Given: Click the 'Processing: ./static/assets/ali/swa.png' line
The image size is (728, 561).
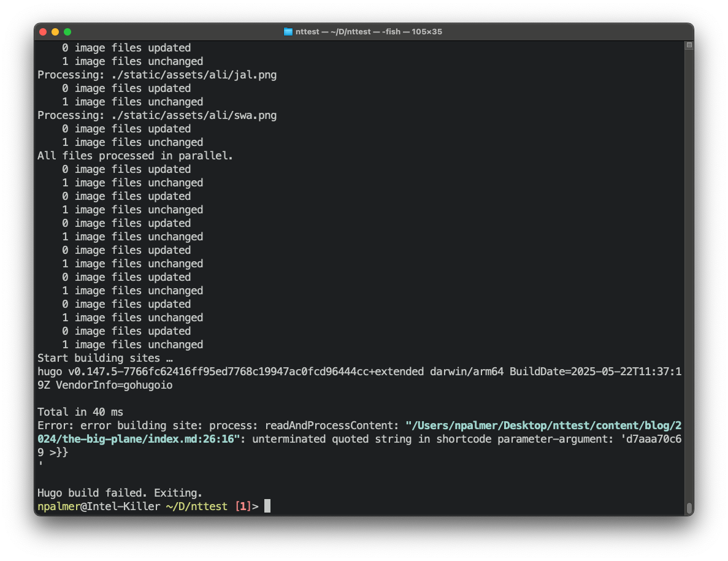Looking at the screenshot, I should 157,115.
